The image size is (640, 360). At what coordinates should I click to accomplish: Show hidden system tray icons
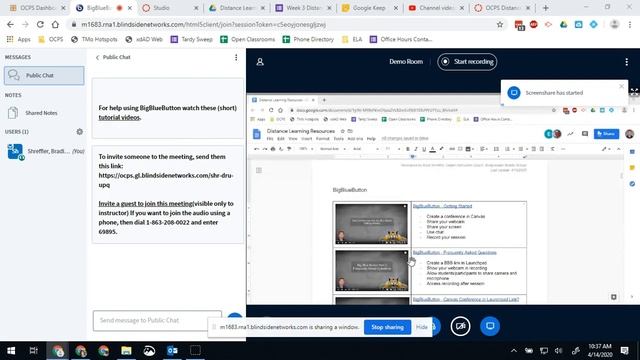(513, 351)
